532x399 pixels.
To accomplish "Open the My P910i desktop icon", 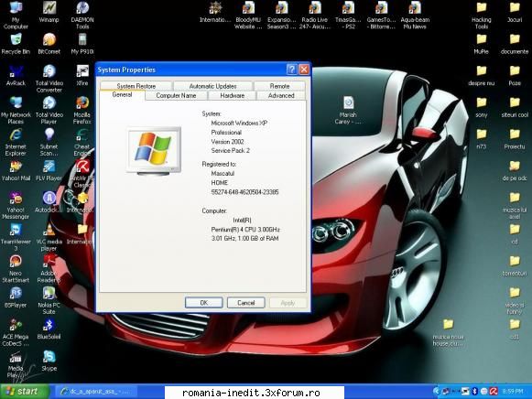I will [82, 44].
